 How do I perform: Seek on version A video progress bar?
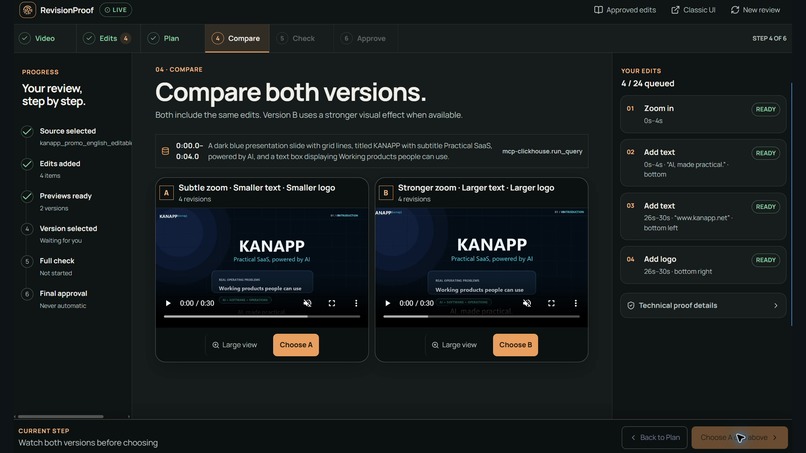click(x=262, y=317)
